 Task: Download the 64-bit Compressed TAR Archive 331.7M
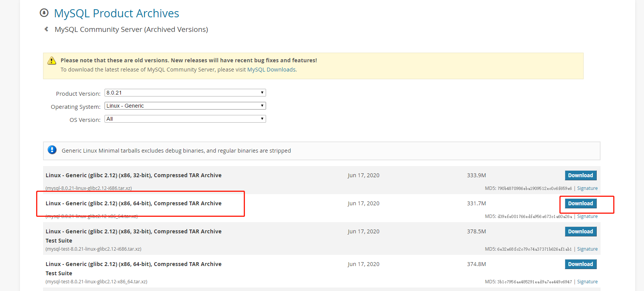click(x=581, y=203)
